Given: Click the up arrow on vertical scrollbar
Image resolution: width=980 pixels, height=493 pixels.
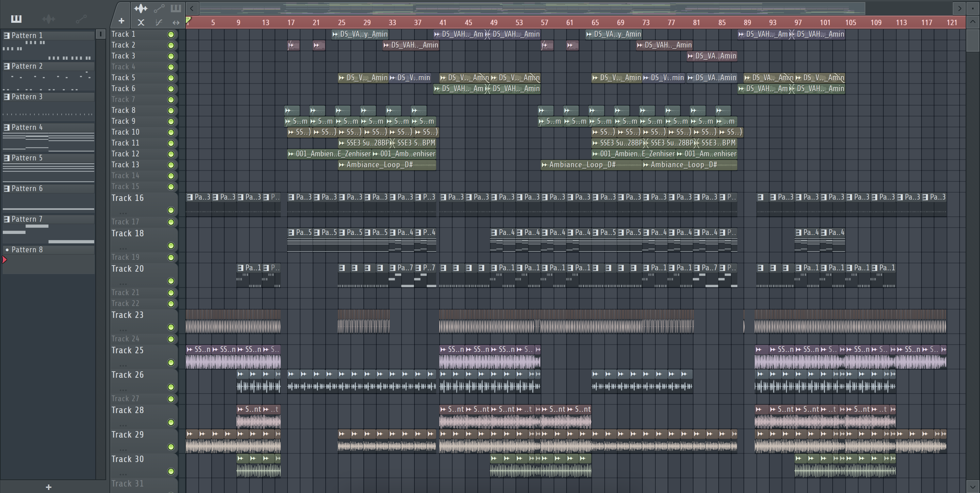Looking at the screenshot, I should click(973, 22).
